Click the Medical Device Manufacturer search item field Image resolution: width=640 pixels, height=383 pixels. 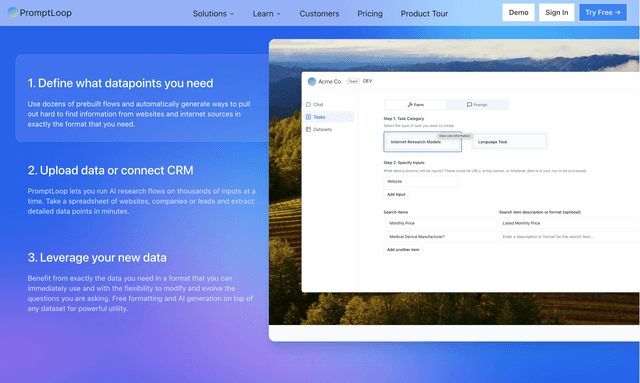(441, 236)
